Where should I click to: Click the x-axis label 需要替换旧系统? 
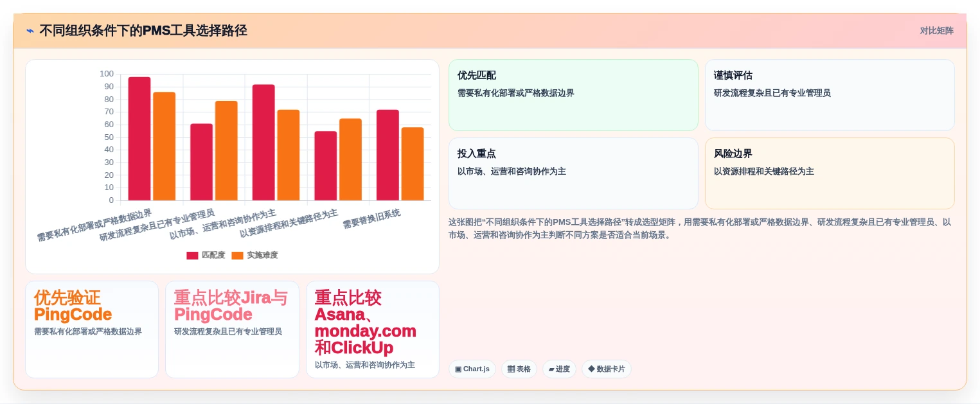click(371, 219)
